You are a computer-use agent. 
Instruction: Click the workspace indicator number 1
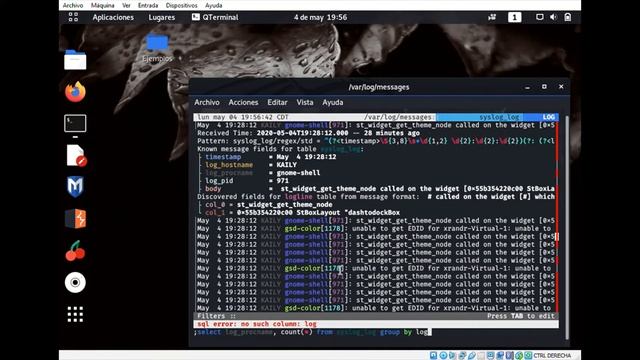(514, 17)
